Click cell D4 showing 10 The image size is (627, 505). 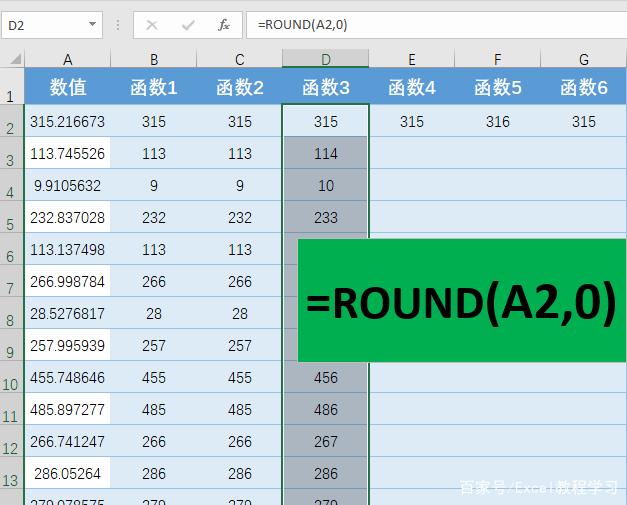[x=325, y=185]
